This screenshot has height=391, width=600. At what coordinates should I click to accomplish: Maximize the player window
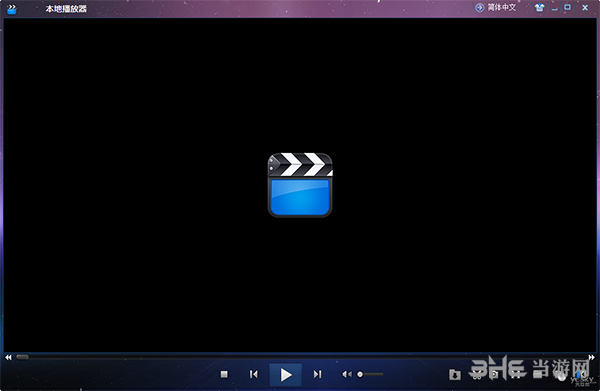click(x=567, y=8)
